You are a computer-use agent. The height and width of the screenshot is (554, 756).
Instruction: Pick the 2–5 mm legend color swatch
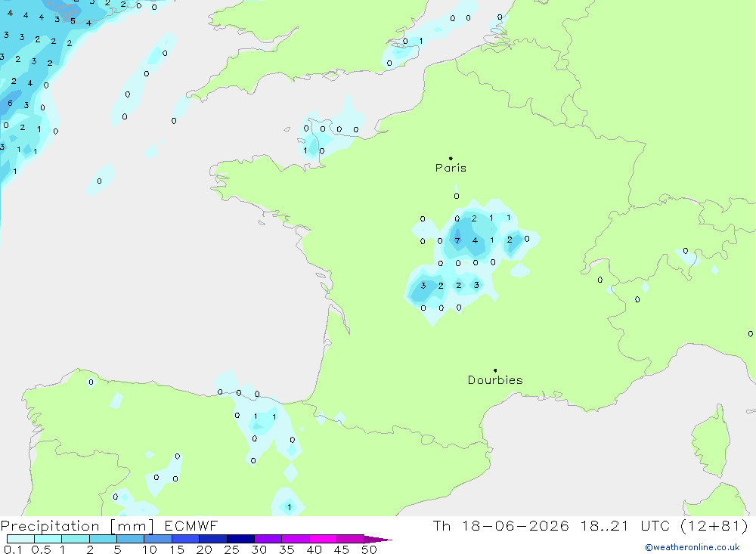pos(103,539)
